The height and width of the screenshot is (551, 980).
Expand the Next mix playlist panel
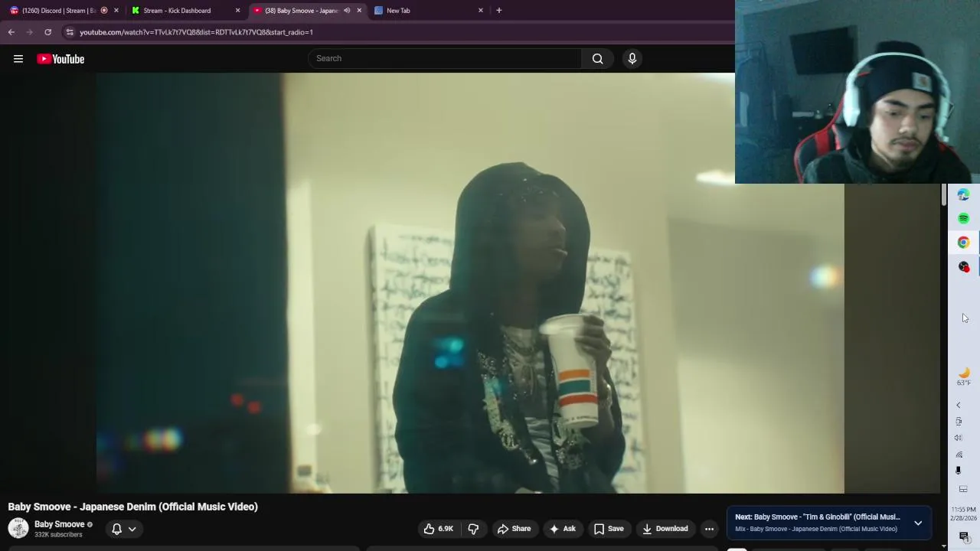click(918, 523)
